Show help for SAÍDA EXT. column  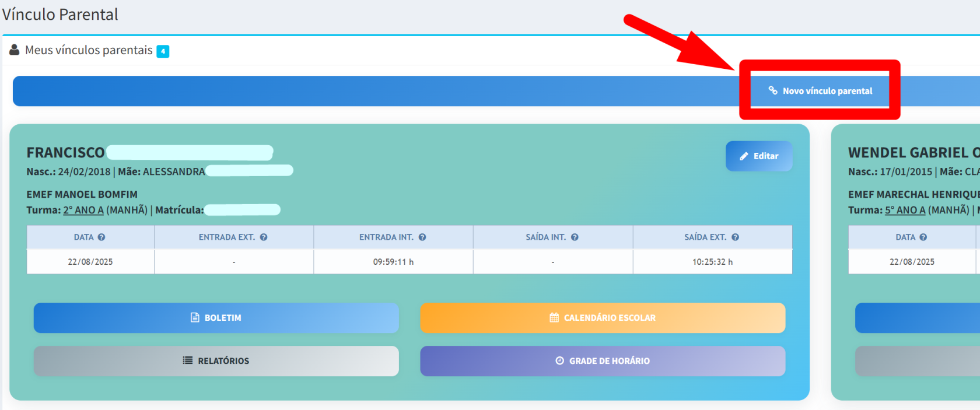click(x=735, y=237)
